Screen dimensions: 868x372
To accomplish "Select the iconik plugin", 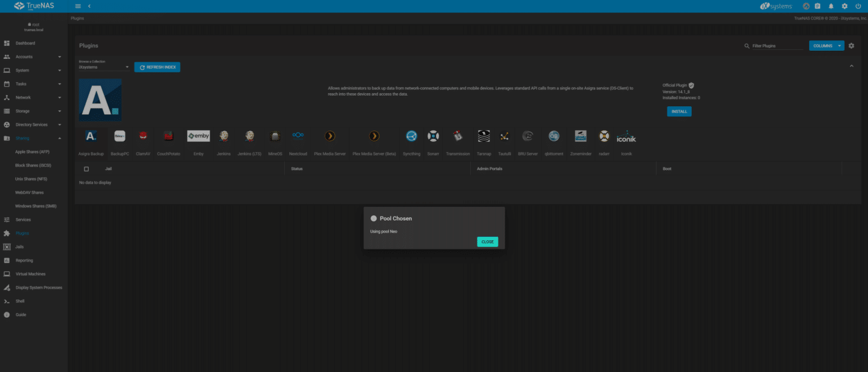I will [x=626, y=136].
